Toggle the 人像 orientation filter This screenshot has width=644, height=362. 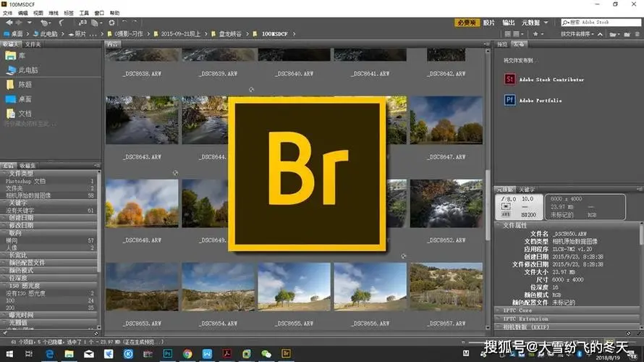coord(49,248)
